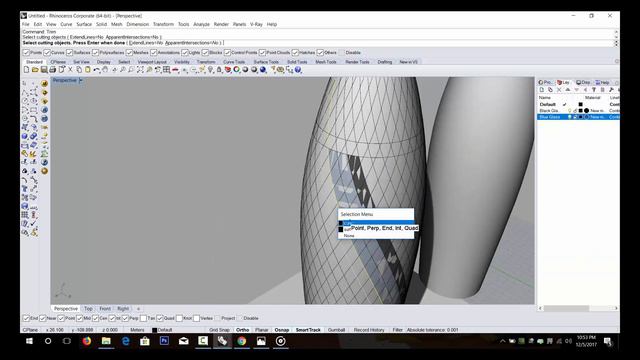The image size is (640, 360).
Task: Cut selection with the scissors X icon
Action: [70, 70]
